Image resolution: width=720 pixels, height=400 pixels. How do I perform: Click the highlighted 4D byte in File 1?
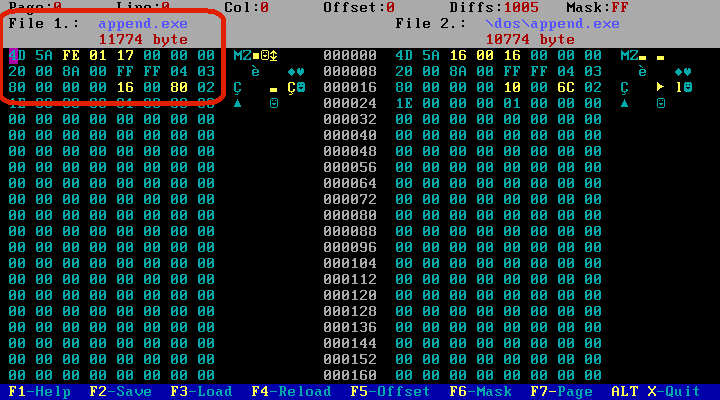(17, 56)
